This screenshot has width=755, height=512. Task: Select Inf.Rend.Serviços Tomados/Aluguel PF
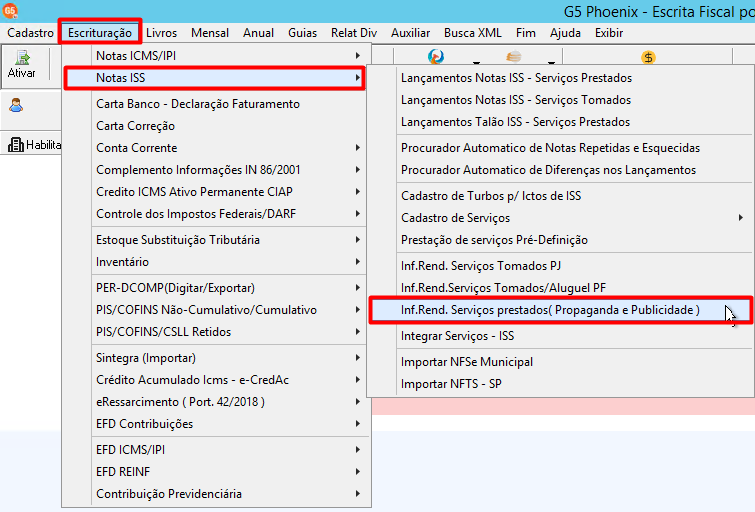click(560, 288)
